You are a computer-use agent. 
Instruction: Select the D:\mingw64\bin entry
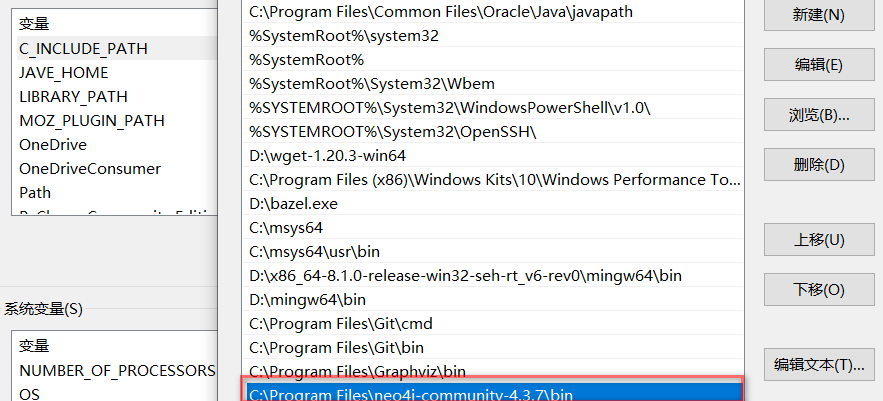[493, 300]
